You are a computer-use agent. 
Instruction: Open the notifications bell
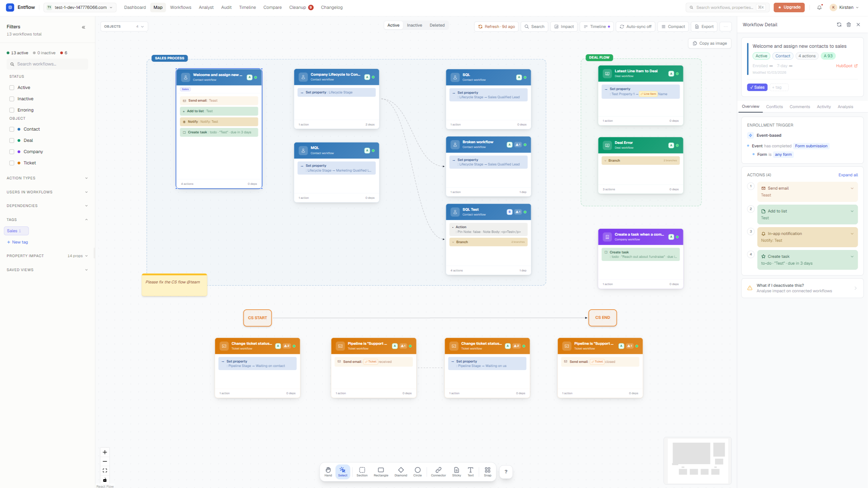pos(819,8)
